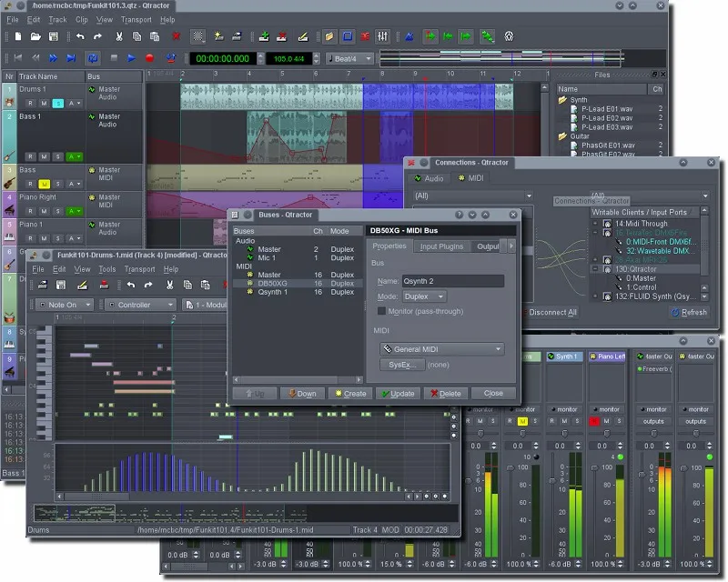Click Disconnect All in the Connections window

(x=552, y=311)
